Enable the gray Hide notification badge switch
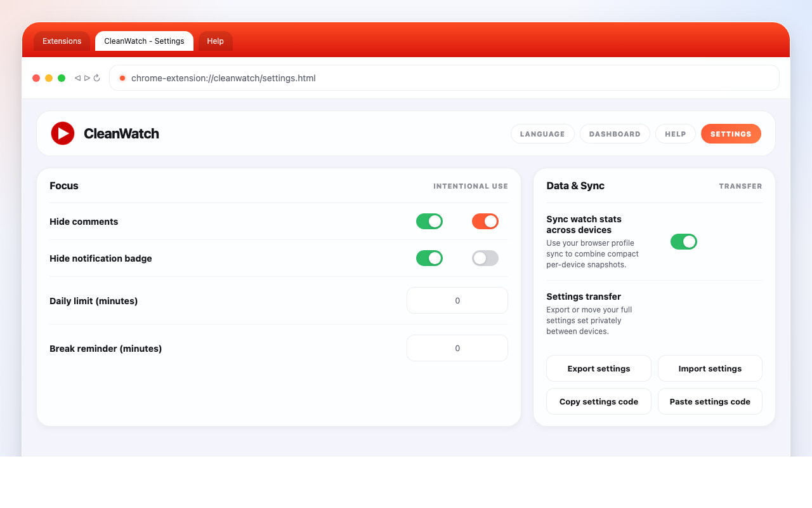The height and width of the screenshot is (508, 812). (x=485, y=258)
